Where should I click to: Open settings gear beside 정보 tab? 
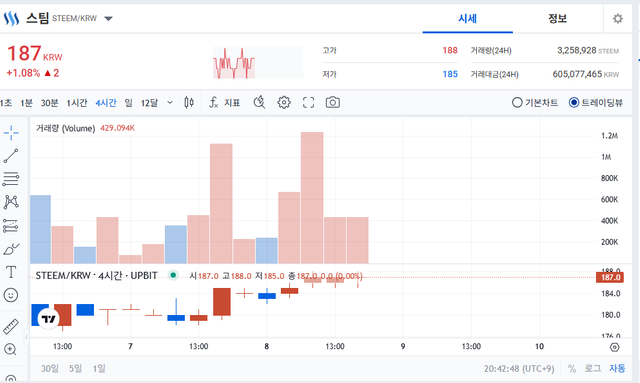click(x=618, y=18)
